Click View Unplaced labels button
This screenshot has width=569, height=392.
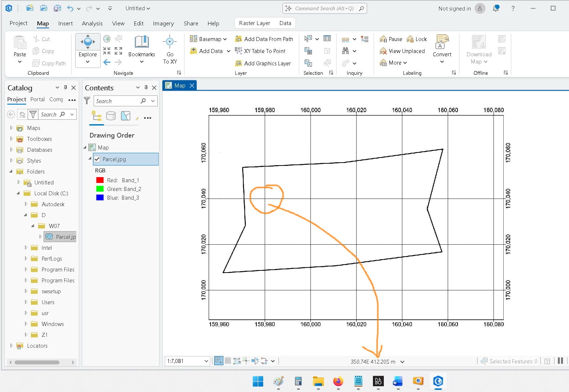tap(402, 51)
